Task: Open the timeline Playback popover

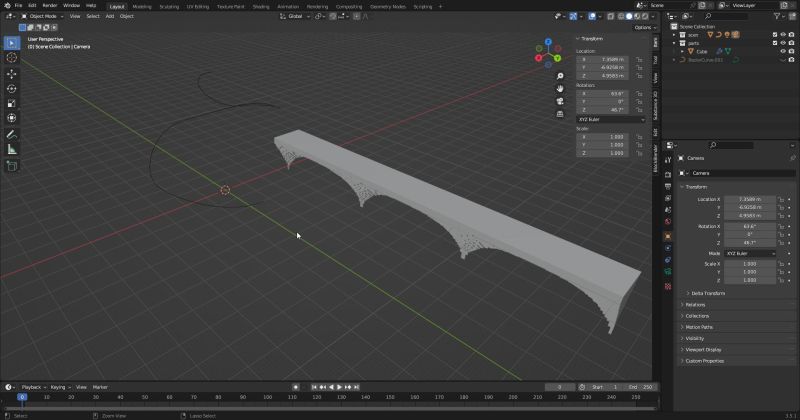Action: coord(33,387)
